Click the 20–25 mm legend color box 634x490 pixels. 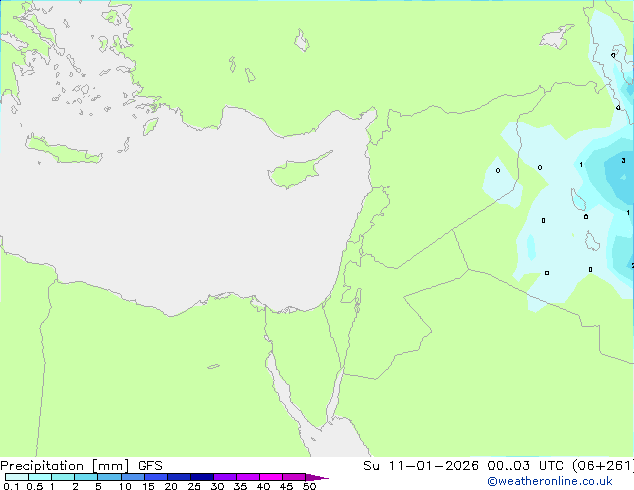tap(179, 477)
